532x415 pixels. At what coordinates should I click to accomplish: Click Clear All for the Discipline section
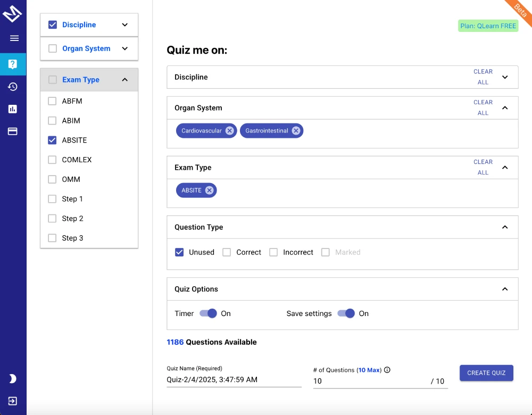(483, 77)
